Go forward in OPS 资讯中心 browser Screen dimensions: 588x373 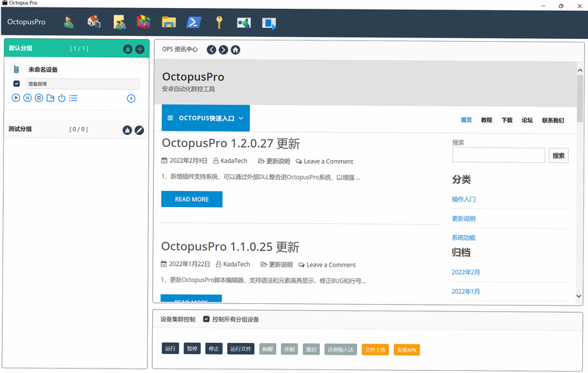[x=223, y=50]
